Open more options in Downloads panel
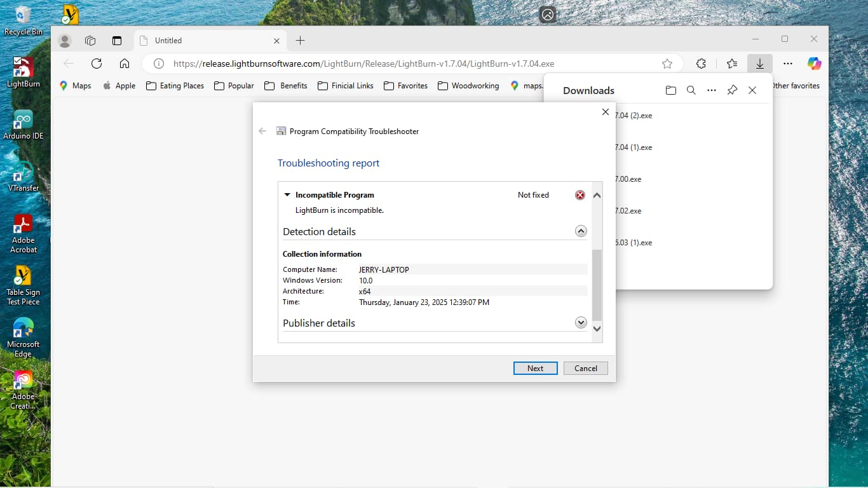Image resolution: width=868 pixels, height=488 pixels. coord(712,90)
